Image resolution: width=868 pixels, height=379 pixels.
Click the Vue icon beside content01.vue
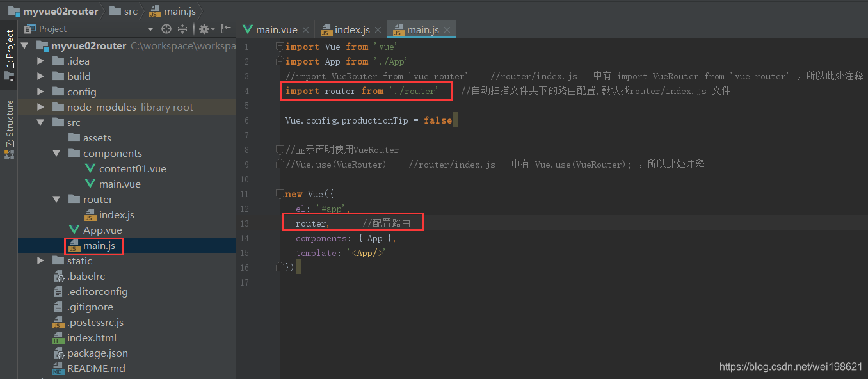[x=90, y=169]
